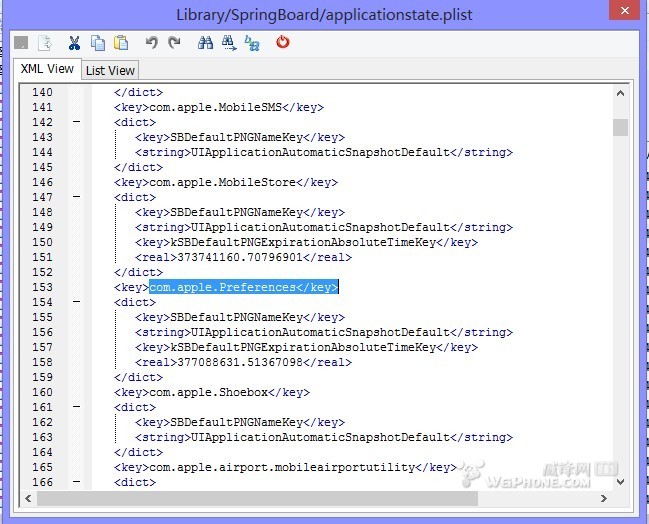649x524 pixels.
Task: Click kSBDefaultPNGExpirationAbsoluteTimeKey on line 157
Action: [x=303, y=347]
